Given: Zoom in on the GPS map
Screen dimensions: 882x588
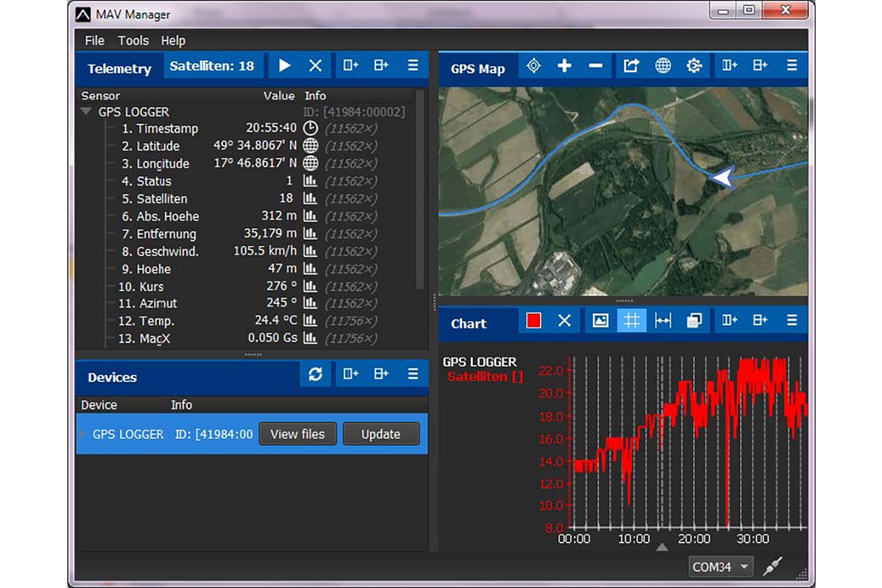Looking at the screenshot, I should point(564,66).
